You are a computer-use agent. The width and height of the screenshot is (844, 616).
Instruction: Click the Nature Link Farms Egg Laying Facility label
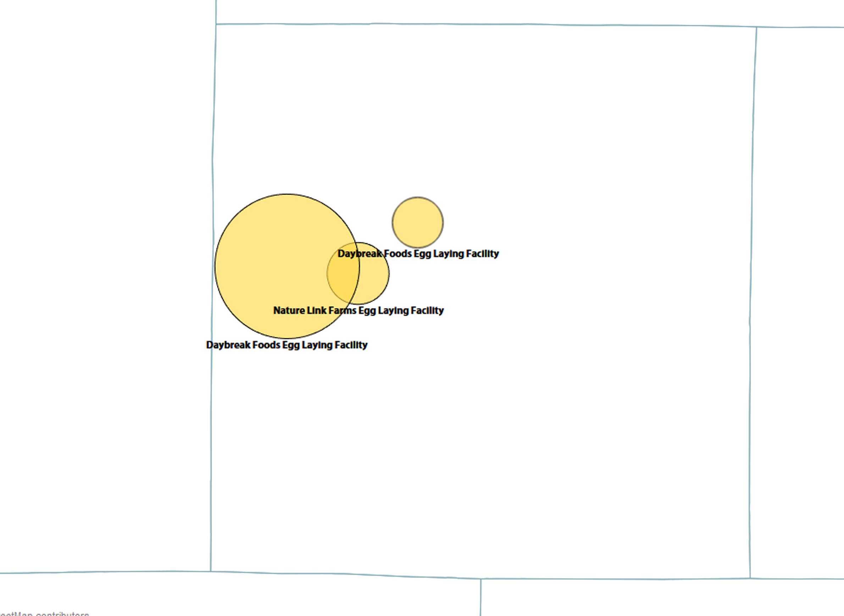359,310
